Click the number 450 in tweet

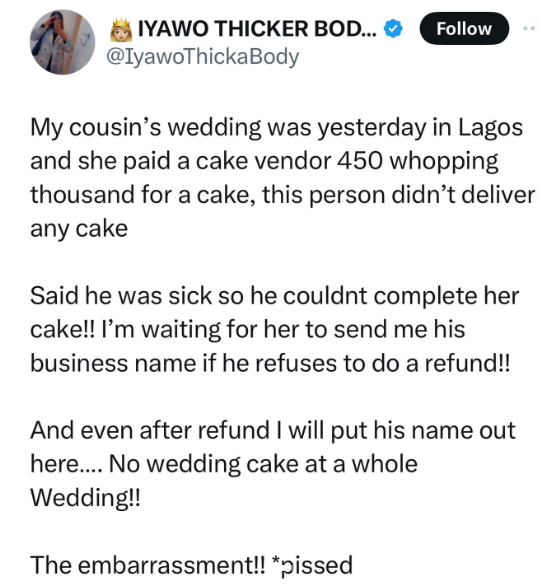(360, 161)
